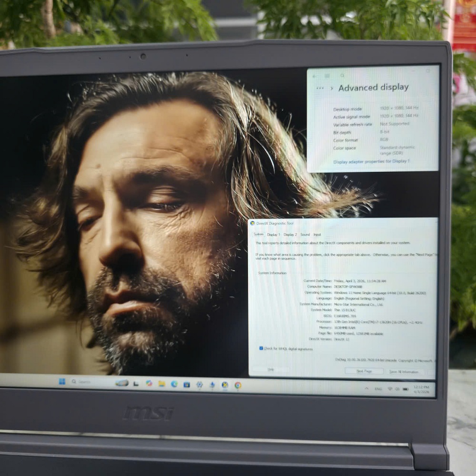This screenshot has width=476, height=476.
Task: Open the Sound tab in DxDiag
Action: tap(305, 235)
